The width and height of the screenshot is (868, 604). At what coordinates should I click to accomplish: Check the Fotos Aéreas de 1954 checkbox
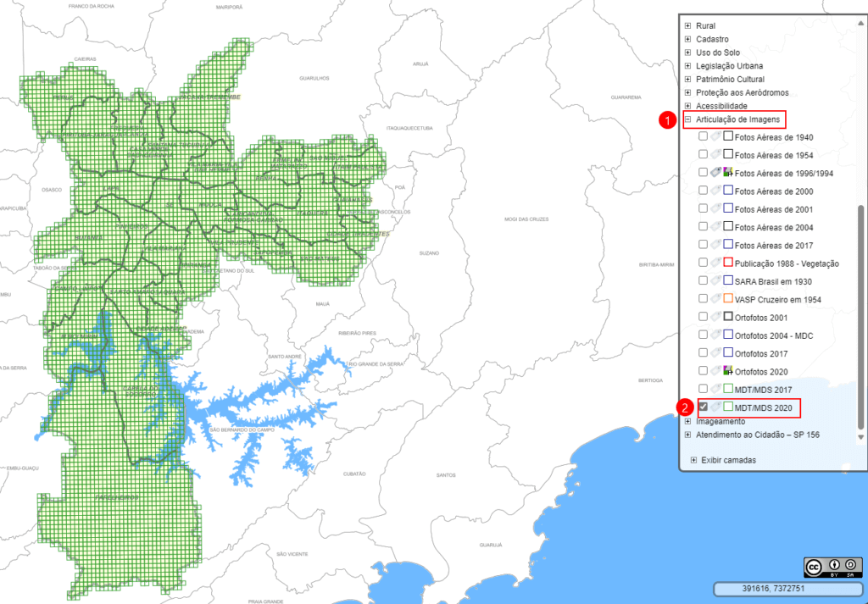coord(703,155)
